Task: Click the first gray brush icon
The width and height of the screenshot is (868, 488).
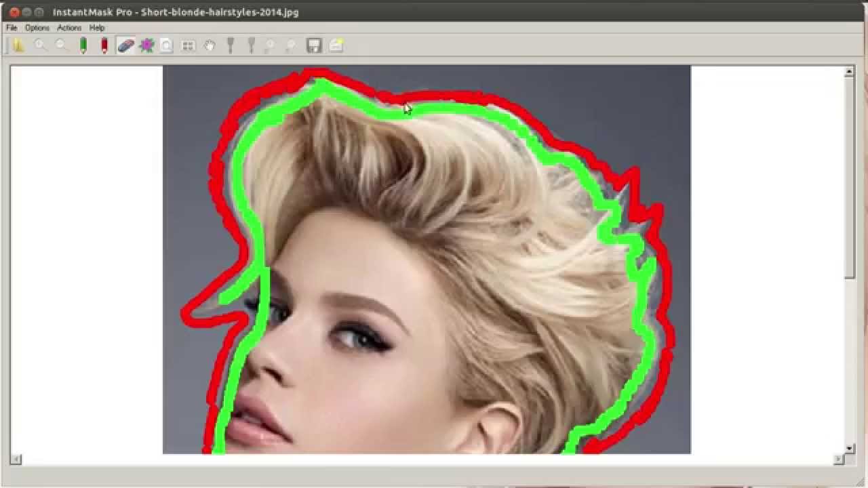Action: point(231,45)
